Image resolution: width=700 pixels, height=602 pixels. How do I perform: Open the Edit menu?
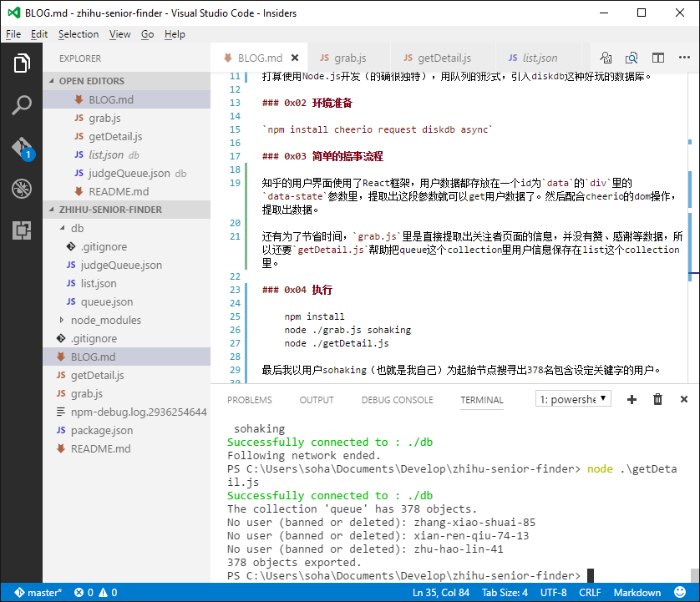click(x=39, y=34)
